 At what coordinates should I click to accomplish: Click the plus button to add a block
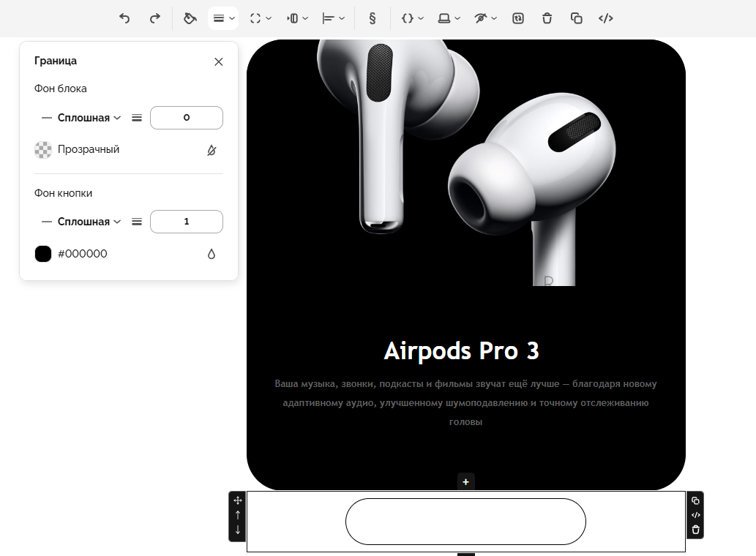coord(465,481)
